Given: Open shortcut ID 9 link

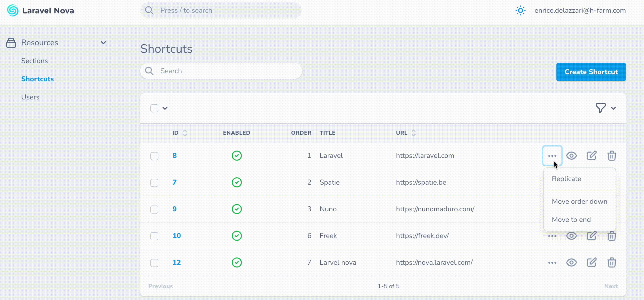Looking at the screenshot, I should point(174,209).
